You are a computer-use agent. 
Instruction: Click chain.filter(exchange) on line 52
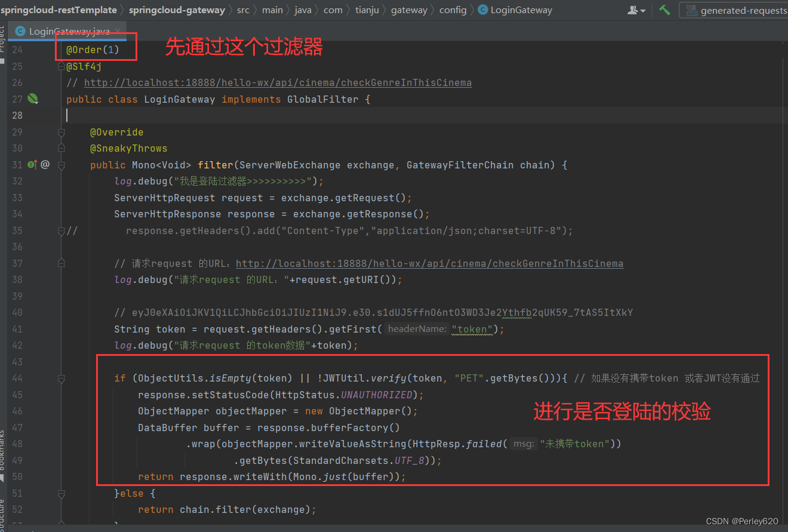(245, 509)
